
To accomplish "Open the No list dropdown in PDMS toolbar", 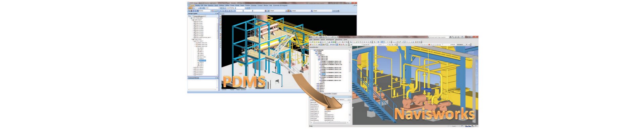I will point(205,11).
